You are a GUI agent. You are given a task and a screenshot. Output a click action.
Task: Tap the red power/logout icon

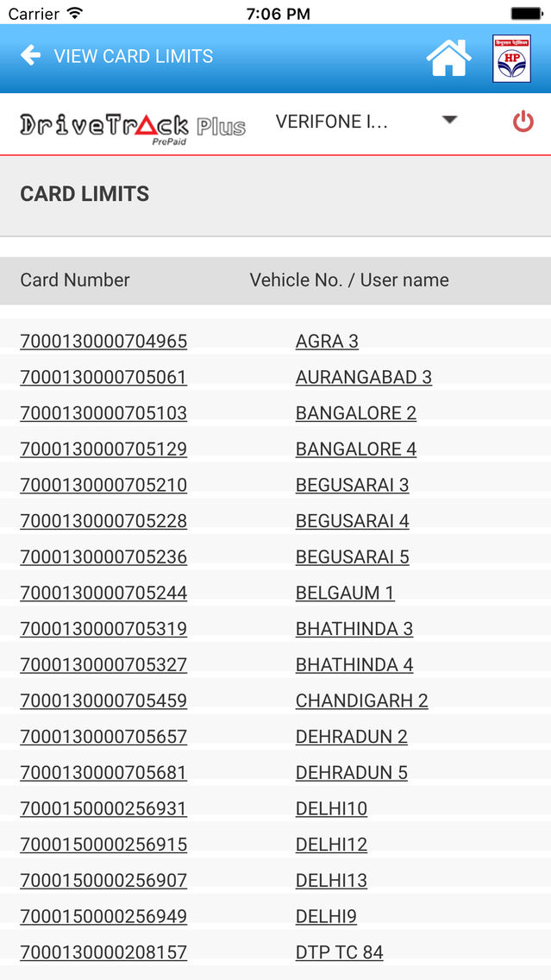524,122
